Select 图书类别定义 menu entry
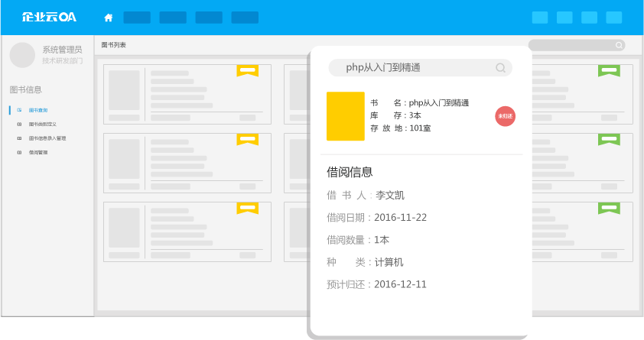Image resolution: width=644 pixels, height=340 pixels. click(x=42, y=124)
